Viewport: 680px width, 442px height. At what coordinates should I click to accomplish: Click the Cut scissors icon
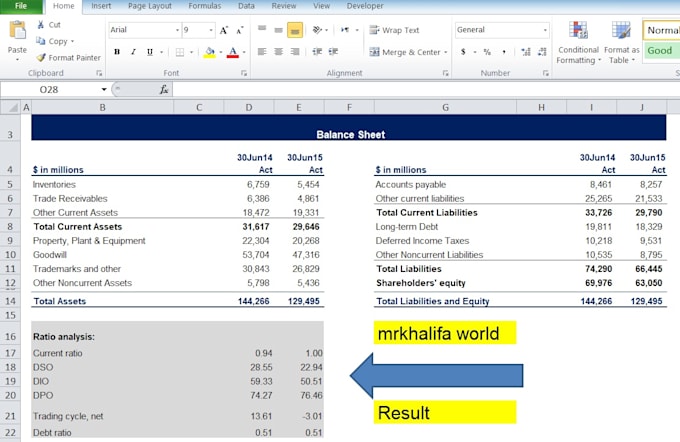click(41, 25)
